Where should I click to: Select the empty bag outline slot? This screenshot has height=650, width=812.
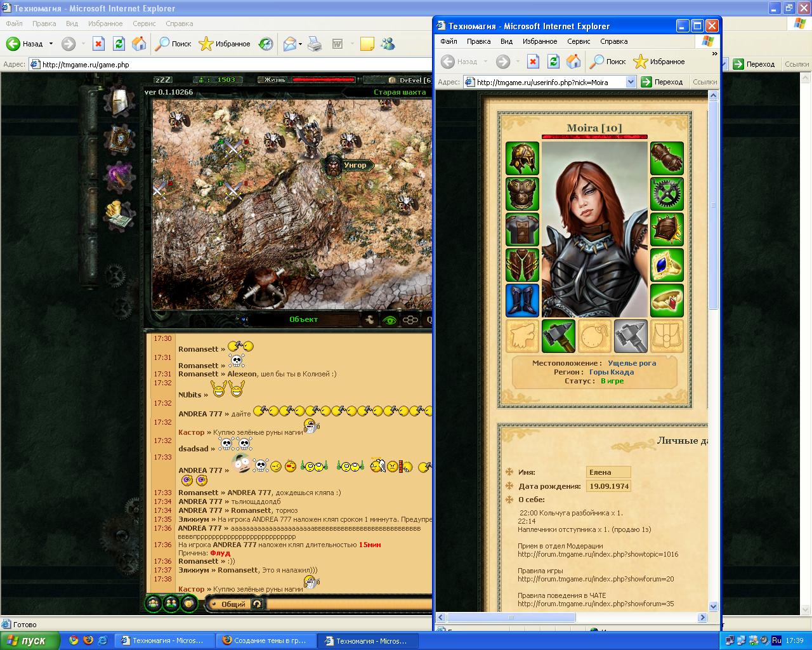[667, 336]
